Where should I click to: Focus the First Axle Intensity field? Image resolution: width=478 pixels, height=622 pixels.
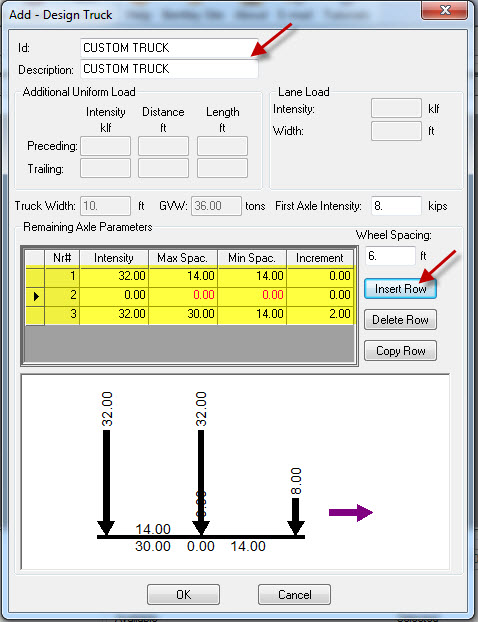click(x=396, y=206)
